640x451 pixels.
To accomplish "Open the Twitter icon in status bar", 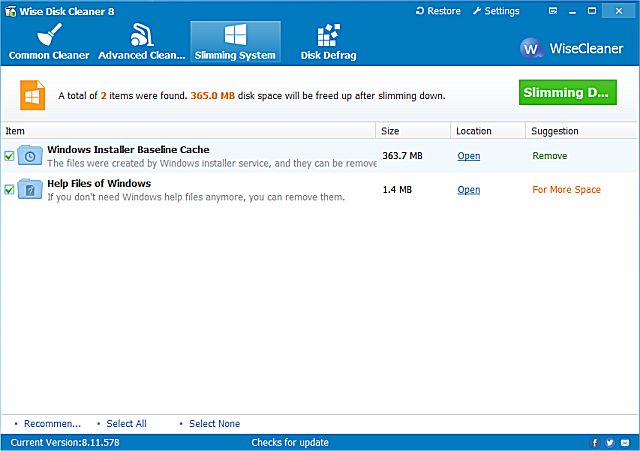I will 610,442.
